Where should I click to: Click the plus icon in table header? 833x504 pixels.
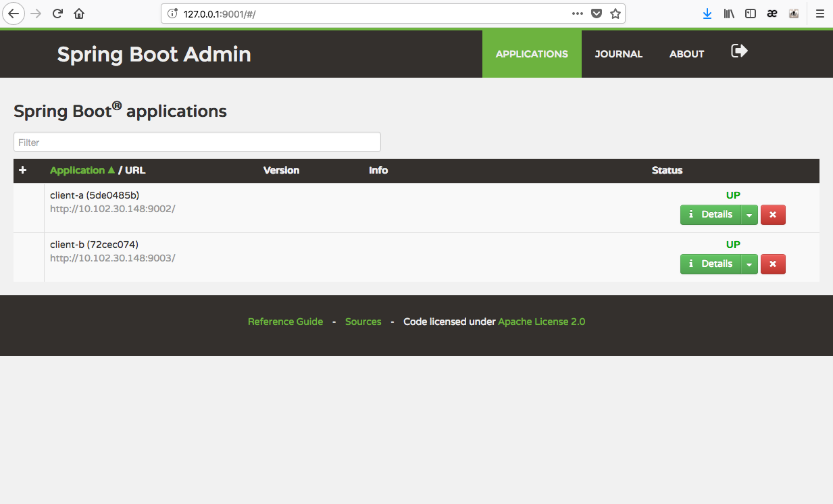(23, 170)
